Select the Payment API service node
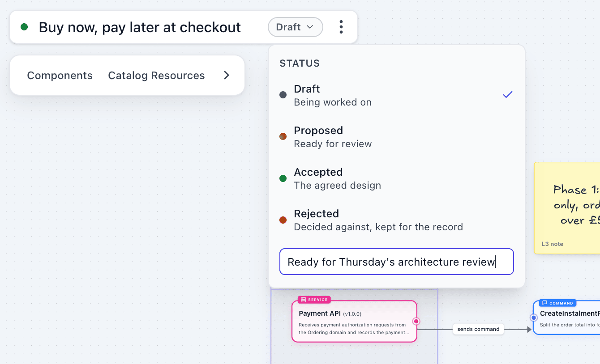This screenshot has height=364, width=600. 354,321
